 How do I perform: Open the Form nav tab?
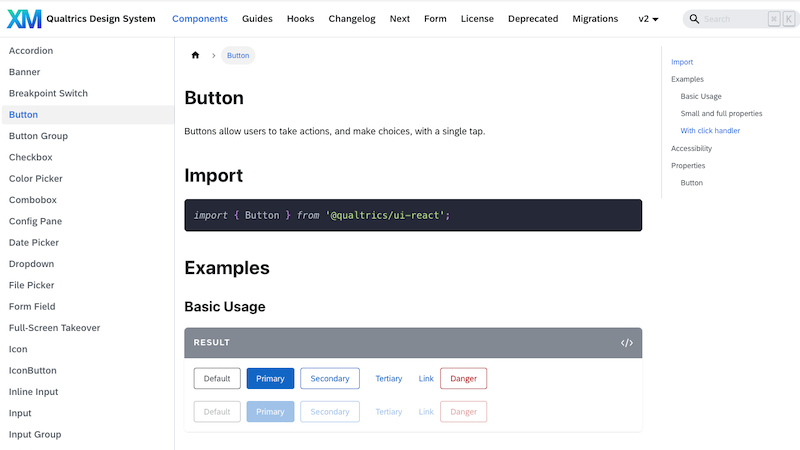(x=435, y=19)
